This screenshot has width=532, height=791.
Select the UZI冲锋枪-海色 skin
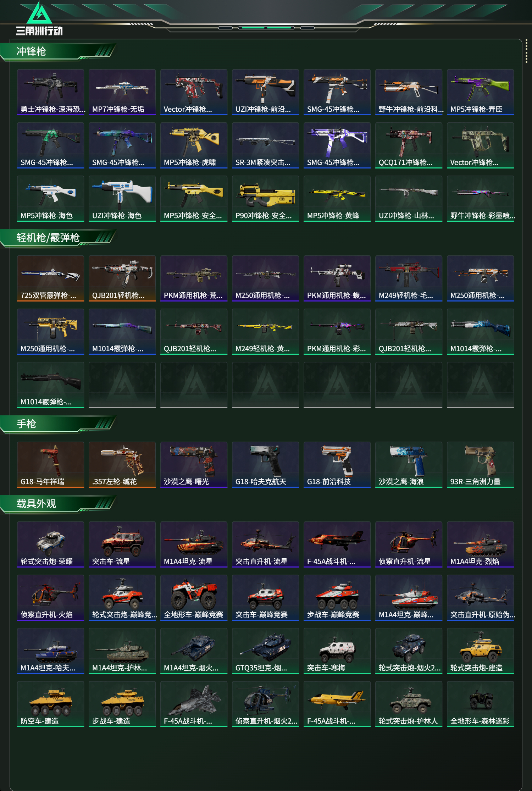coord(122,199)
